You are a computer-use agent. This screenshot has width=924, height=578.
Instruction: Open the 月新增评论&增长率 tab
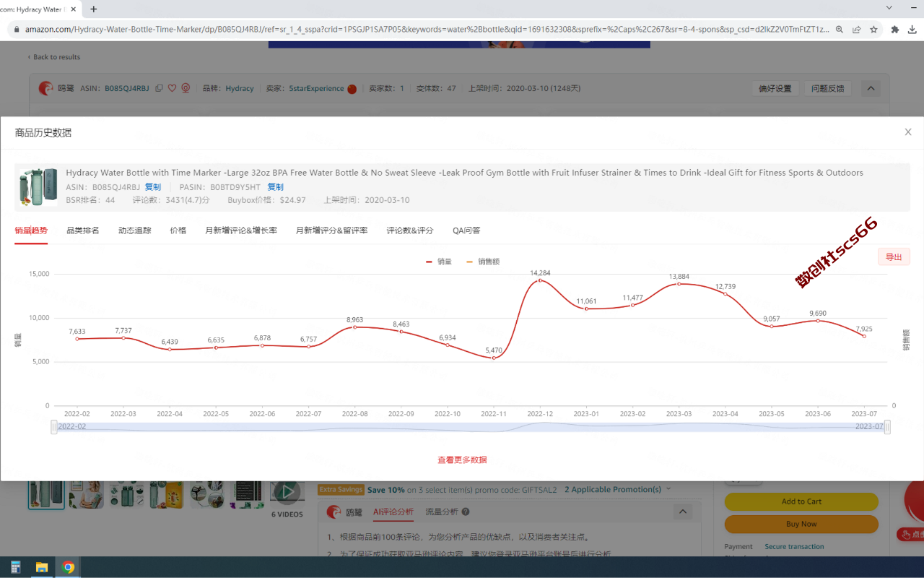click(241, 230)
